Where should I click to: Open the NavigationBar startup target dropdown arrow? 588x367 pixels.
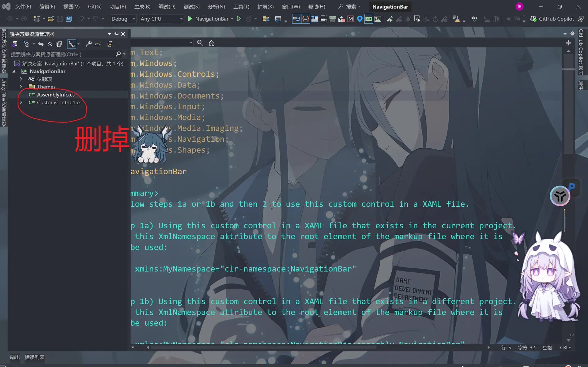point(232,19)
